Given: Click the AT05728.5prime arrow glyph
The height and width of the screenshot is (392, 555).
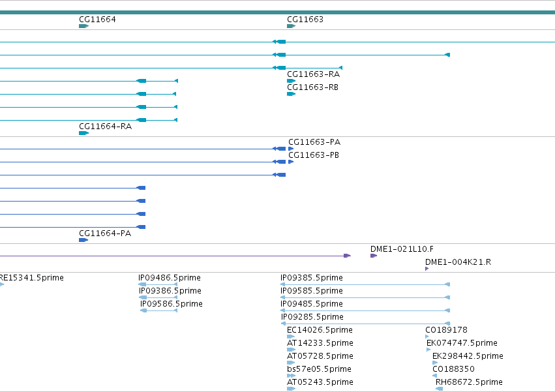Looking at the screenshot, I should 291,363.
